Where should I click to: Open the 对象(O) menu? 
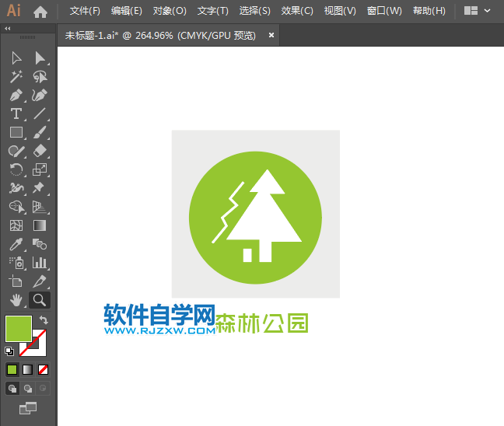170,11
